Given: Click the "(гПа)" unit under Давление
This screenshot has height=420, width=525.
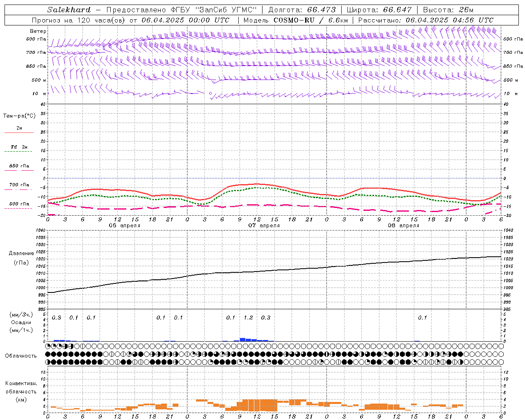Looking at the screenshot, I should [x=21, y=263].
